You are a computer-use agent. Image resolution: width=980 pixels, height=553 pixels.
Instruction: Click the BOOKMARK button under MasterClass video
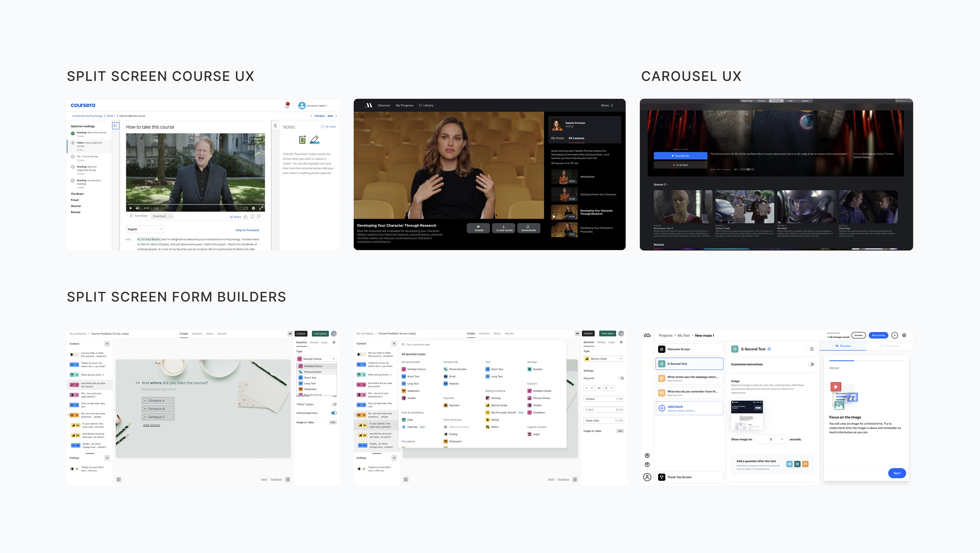[x=528, y=228]
